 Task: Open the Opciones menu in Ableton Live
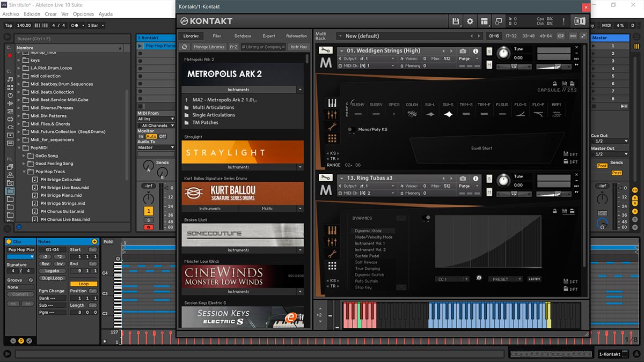(83, 14)
